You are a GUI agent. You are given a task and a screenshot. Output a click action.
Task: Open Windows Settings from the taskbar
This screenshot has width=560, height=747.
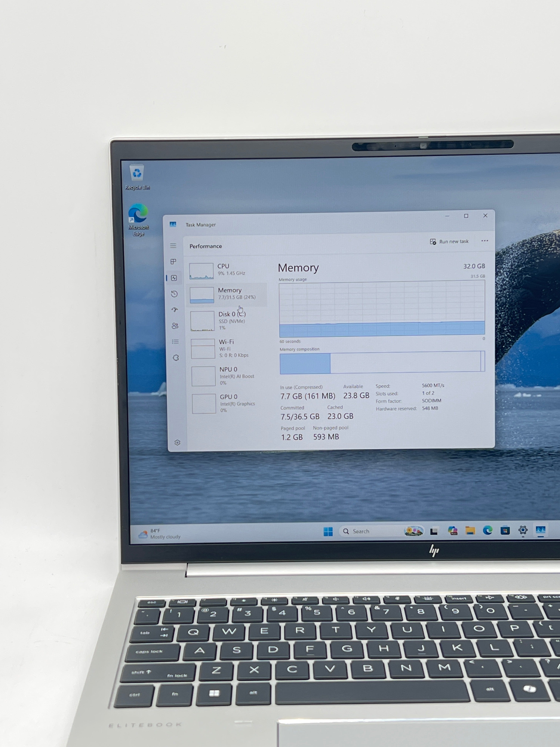pyautogui.click(x=523, y=530)
